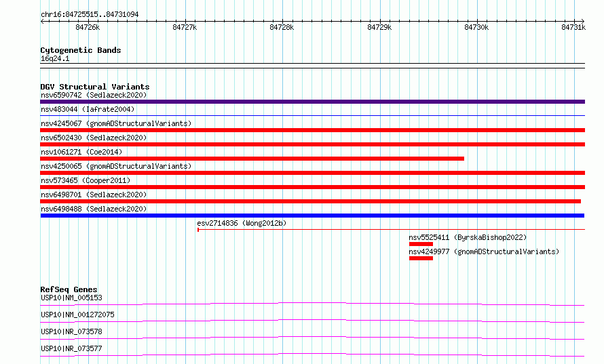
Task: Click the 84728k ruler tick label
Action: click(x=282, y=27)
